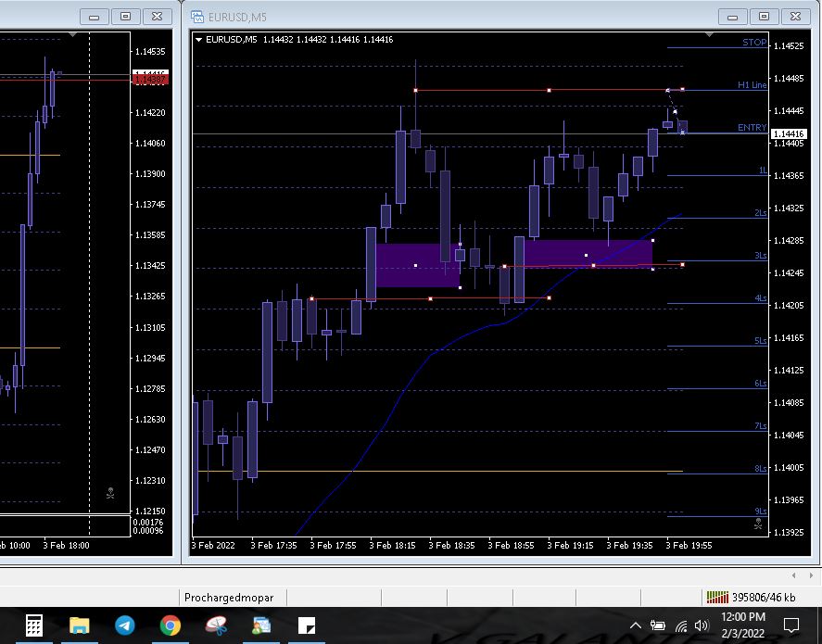Screen dimensions: 822x644
Task: Click the 0.00176 indicator value in left chart
Action: (148, 522)
